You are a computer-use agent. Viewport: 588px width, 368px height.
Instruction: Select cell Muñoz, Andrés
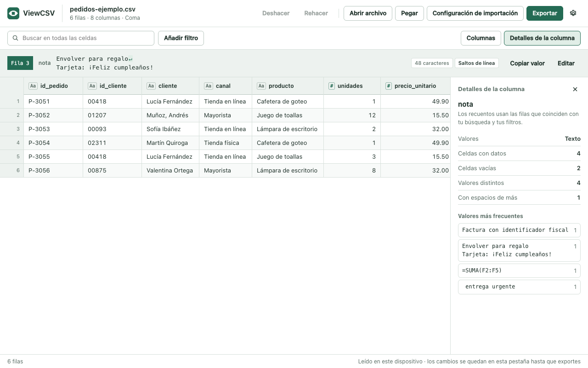tap(170, 115)
